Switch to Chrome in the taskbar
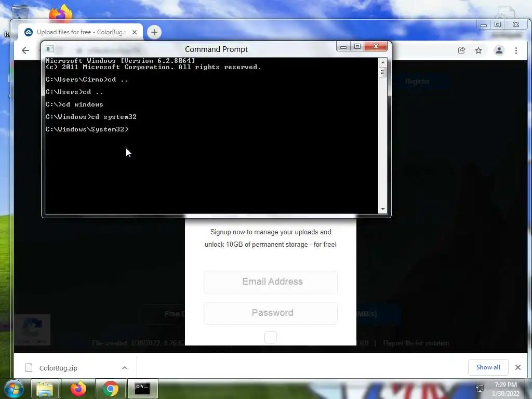The width and height of the screenshot is (532, 399). coord(111,389)
